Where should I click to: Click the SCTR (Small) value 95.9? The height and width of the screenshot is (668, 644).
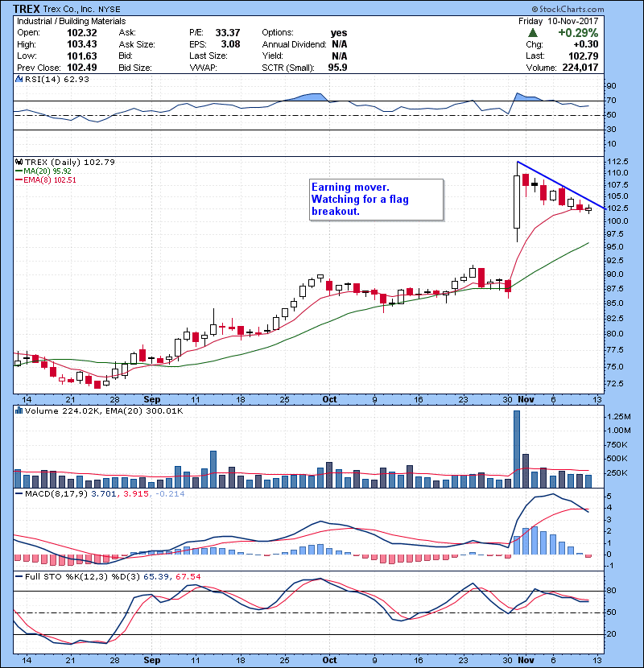click(337, 68)
